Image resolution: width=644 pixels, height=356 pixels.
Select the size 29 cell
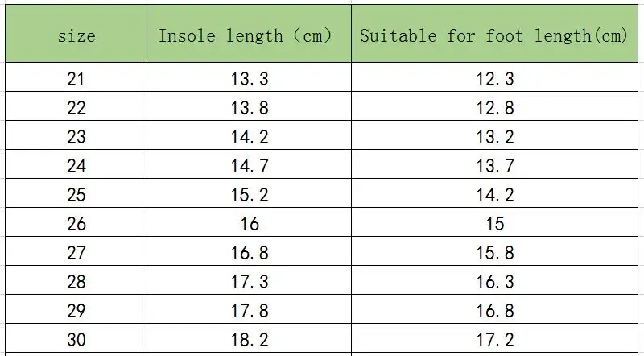tap(76, 311)
